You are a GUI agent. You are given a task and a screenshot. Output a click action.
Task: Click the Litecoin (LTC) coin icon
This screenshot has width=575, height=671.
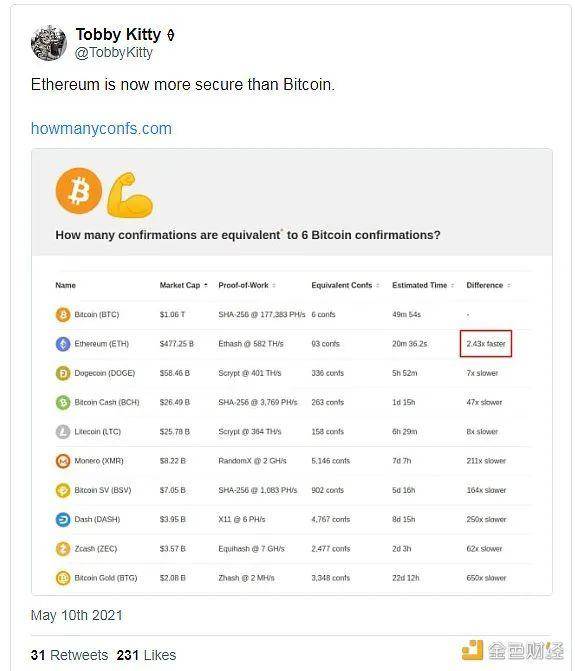click(63, 431)
